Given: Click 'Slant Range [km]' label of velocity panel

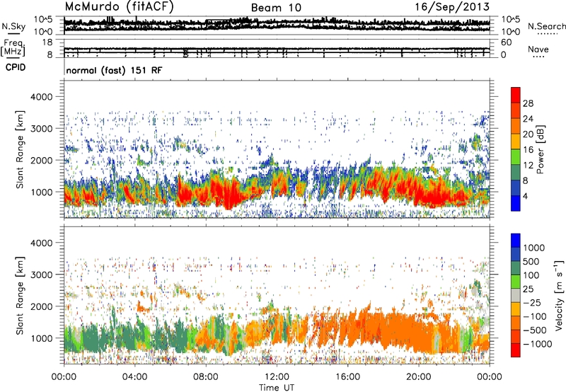Looking at the screenshot, I should pyautogui.click(x=20, y=296).
